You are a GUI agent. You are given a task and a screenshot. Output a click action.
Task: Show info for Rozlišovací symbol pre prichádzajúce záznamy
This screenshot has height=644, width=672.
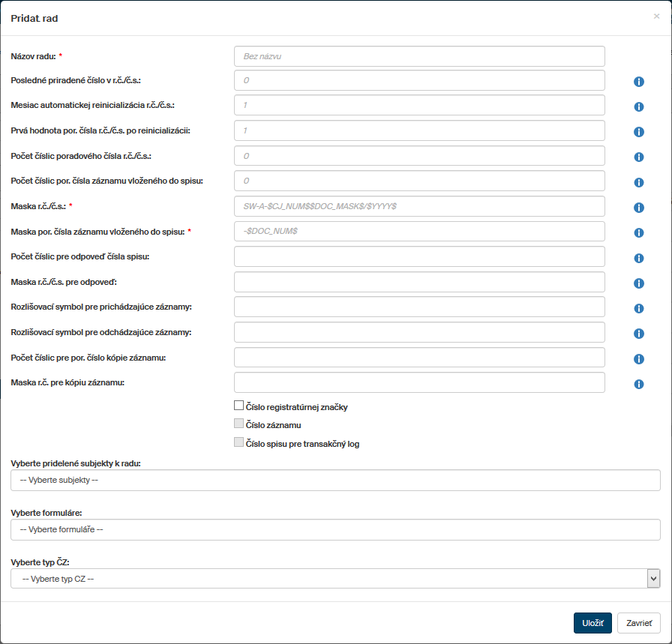tap(639, 308)
